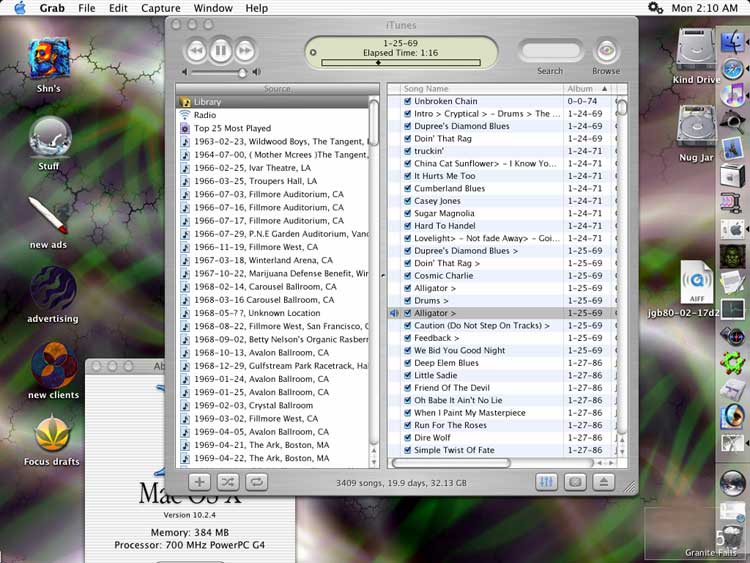Open playlist 1968-05-??, Unknown Location

coord(273,313)
